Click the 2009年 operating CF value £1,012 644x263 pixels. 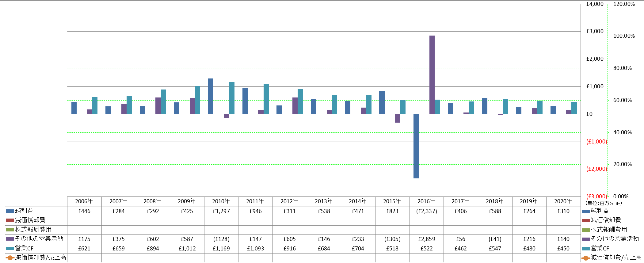coord(187,249)
